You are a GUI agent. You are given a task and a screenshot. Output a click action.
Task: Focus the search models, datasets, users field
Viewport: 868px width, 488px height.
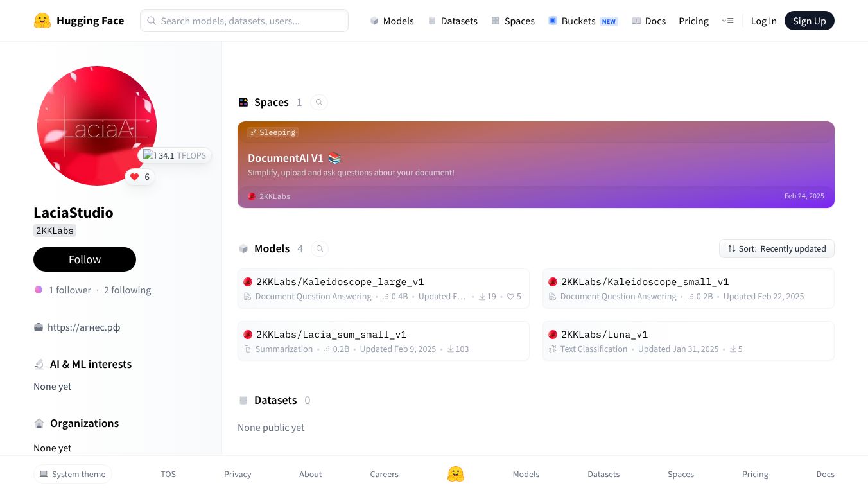244,21
